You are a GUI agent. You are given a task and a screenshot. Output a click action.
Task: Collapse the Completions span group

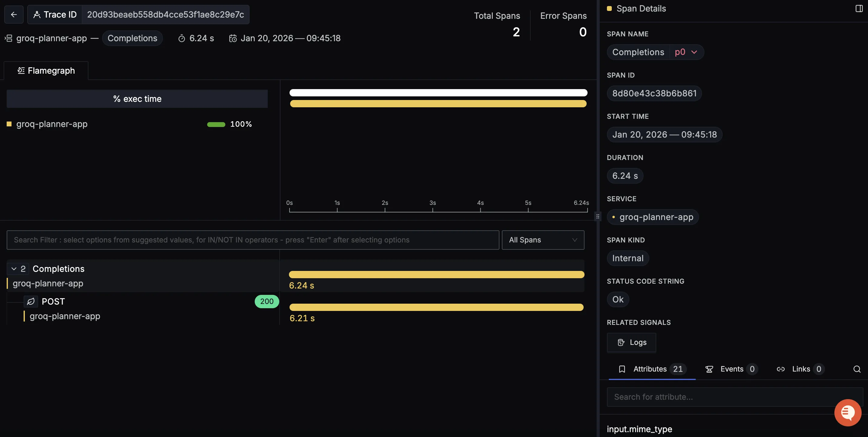click(x=14, y=269)
